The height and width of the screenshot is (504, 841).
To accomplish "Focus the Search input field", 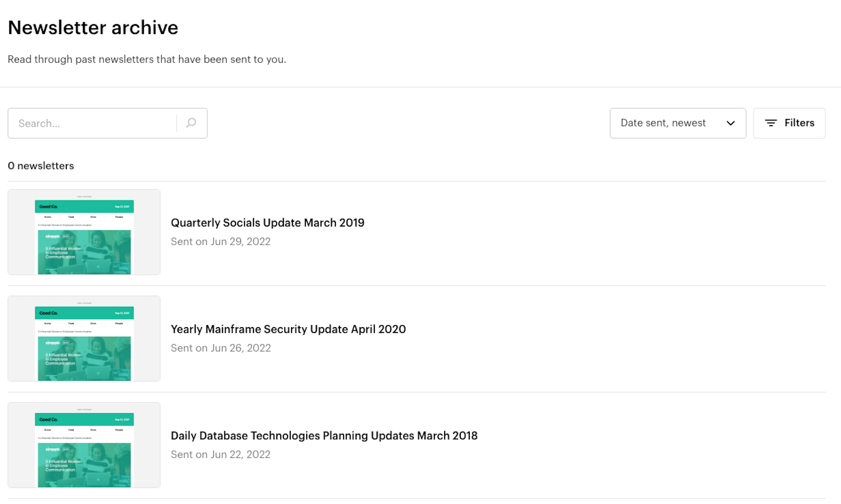I will point(92,123).
